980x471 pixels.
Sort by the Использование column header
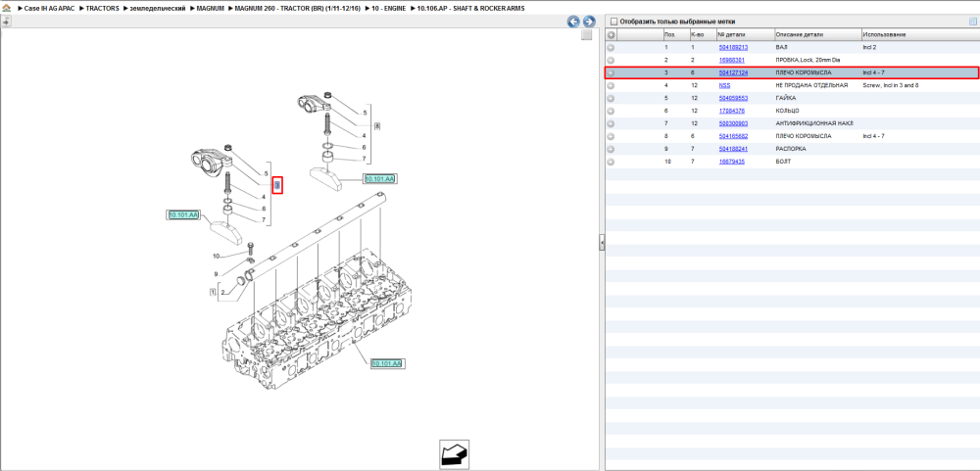pos(919,35)
